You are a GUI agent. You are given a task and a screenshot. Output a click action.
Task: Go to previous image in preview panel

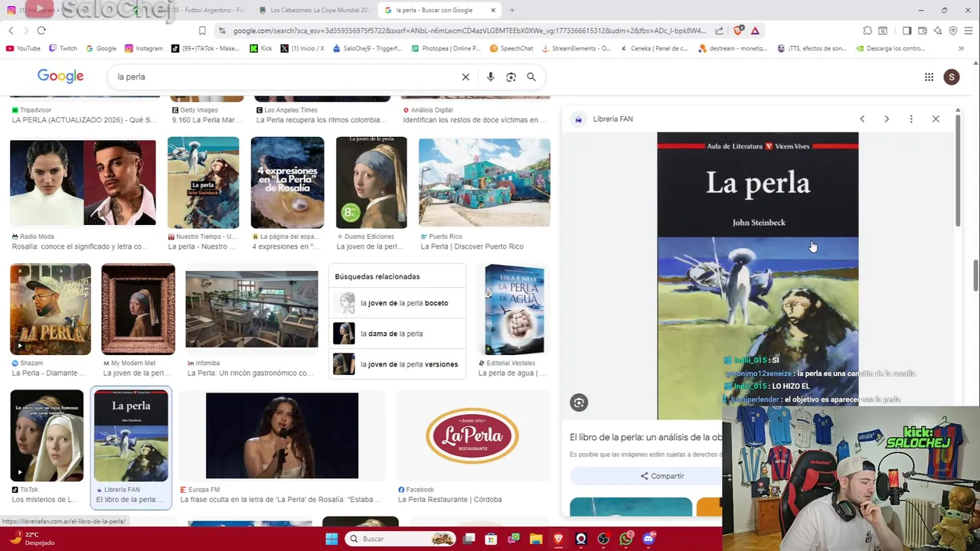[x=862, y=119]
